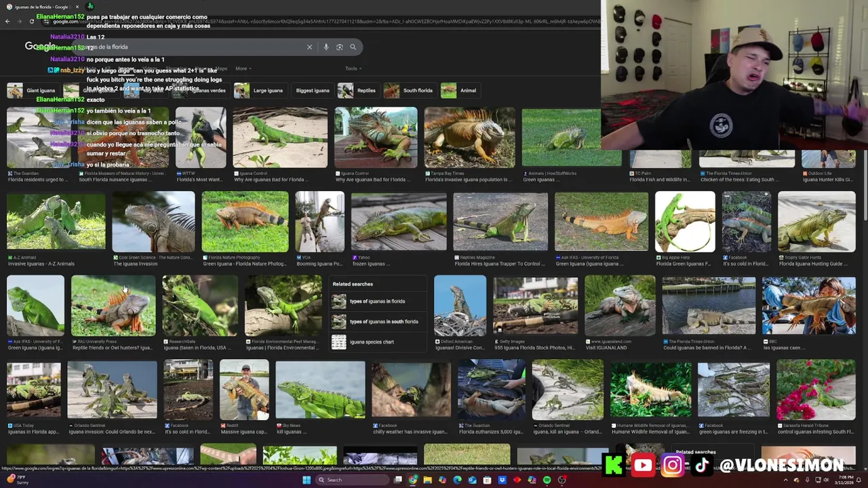Open the Tools dropdown
This screenshot has height=488, width=868.
pos(353,68)
